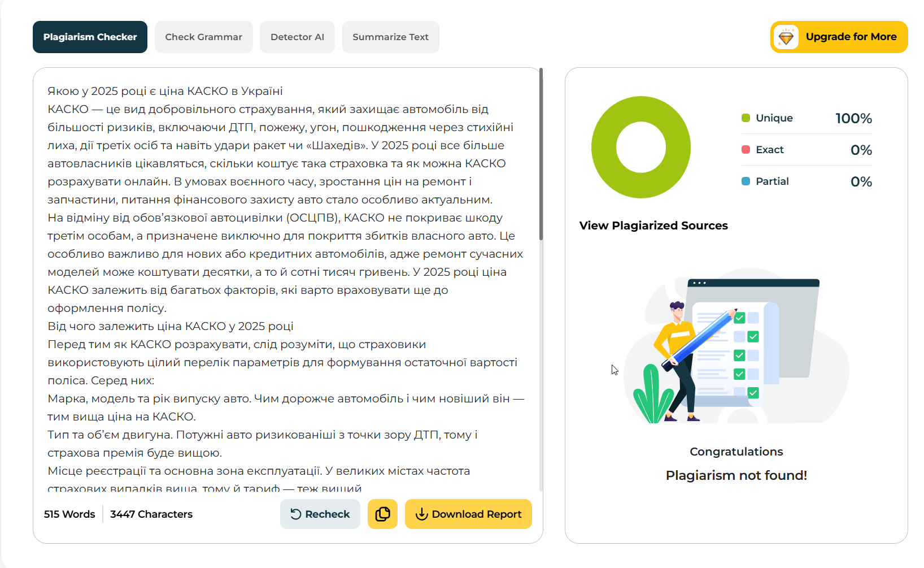
Task: Select the Detector AI tab
Action: (x=297, y=37)
